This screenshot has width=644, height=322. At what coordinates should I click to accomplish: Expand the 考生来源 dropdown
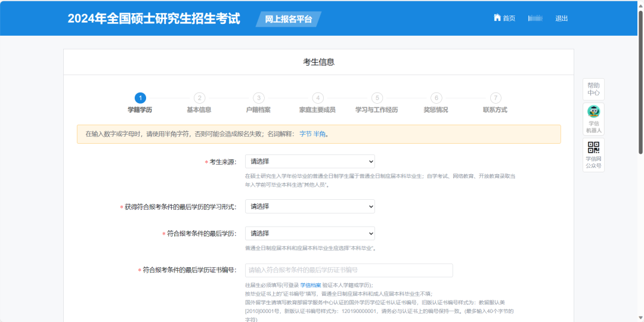pyautogui.click(x=309, y=162)
